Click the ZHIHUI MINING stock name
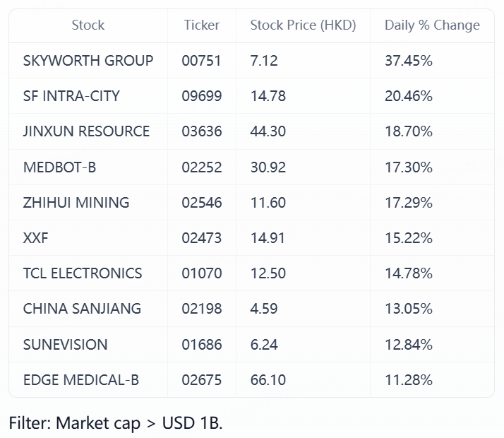This screenshot has height=438, width=504. [76, 203]
